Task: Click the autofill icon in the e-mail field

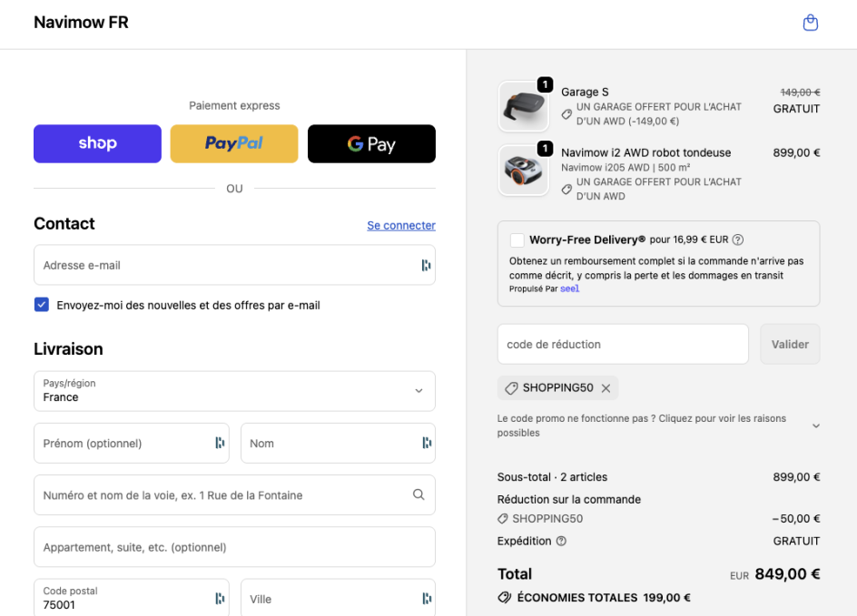Action: pos(426,266)
